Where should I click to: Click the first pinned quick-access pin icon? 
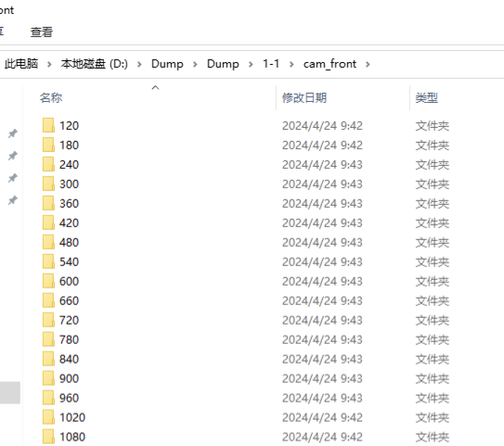pyautogui.click(x=13, y=134)
